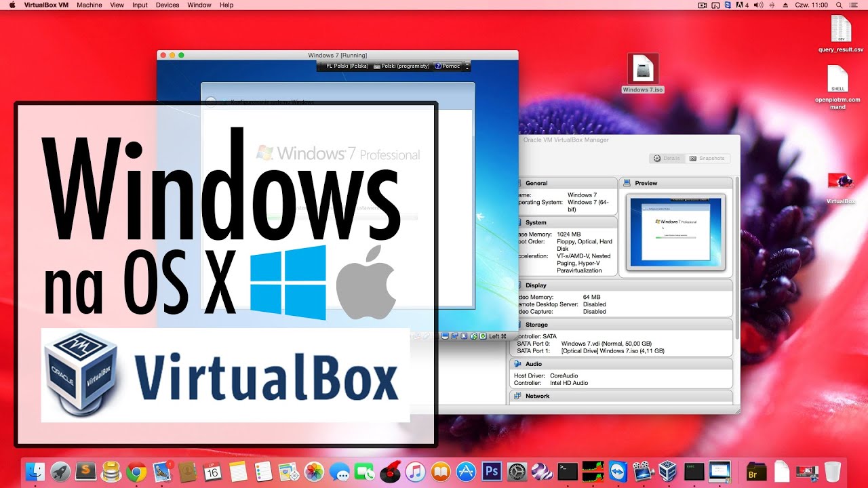Launch Adobe Bridge from the Dock

pyautogui.click(x=755, y=472)
